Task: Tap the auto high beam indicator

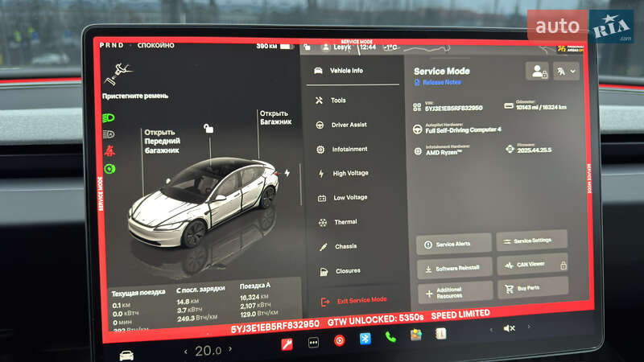Action: pyautogui.click(x=109, y=134)
